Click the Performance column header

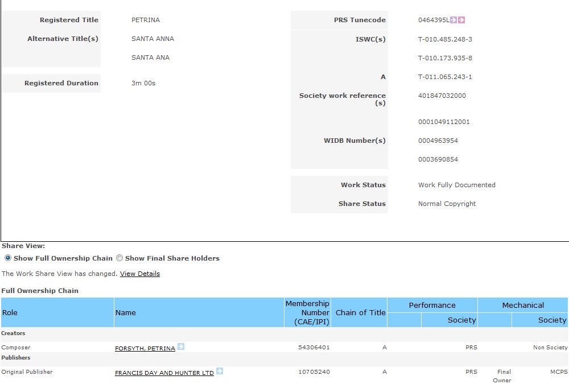[432, 305]
